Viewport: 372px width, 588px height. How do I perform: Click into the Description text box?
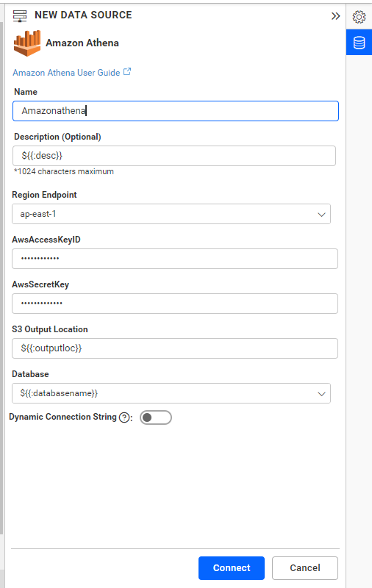point(174,156)
